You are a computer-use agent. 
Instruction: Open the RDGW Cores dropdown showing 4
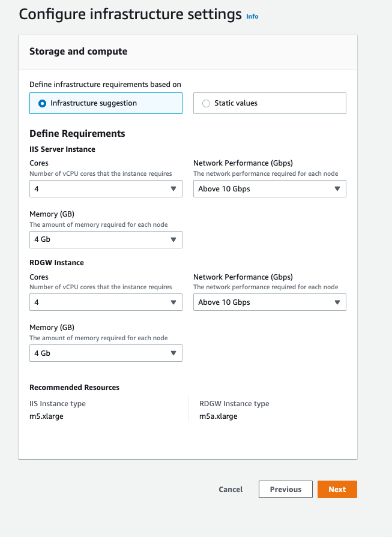click(106, 302)
